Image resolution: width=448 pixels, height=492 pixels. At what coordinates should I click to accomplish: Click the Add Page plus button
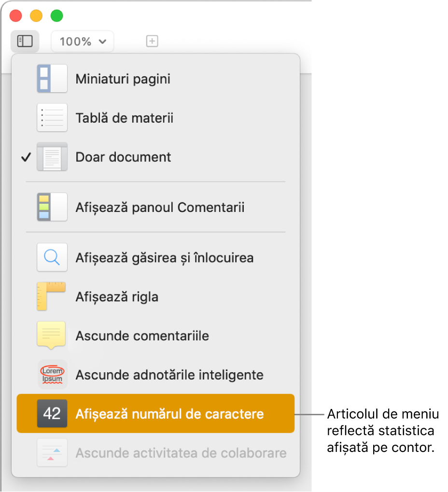152,41
